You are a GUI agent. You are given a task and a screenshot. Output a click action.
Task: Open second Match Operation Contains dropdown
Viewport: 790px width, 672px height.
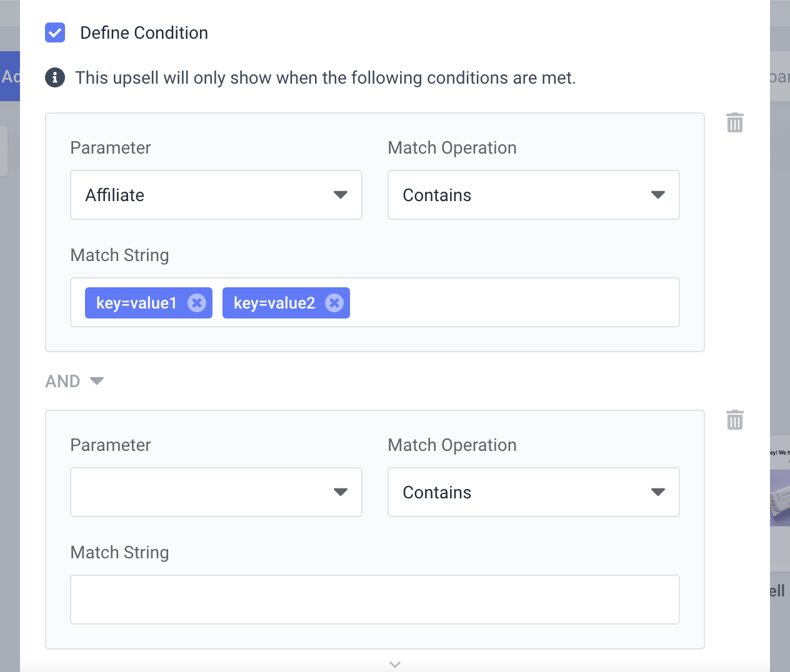point(534,492)
